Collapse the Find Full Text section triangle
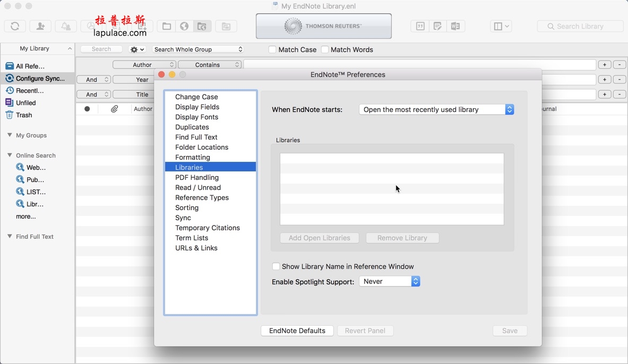Screen dimensions: 628x364 pos(10,236)
